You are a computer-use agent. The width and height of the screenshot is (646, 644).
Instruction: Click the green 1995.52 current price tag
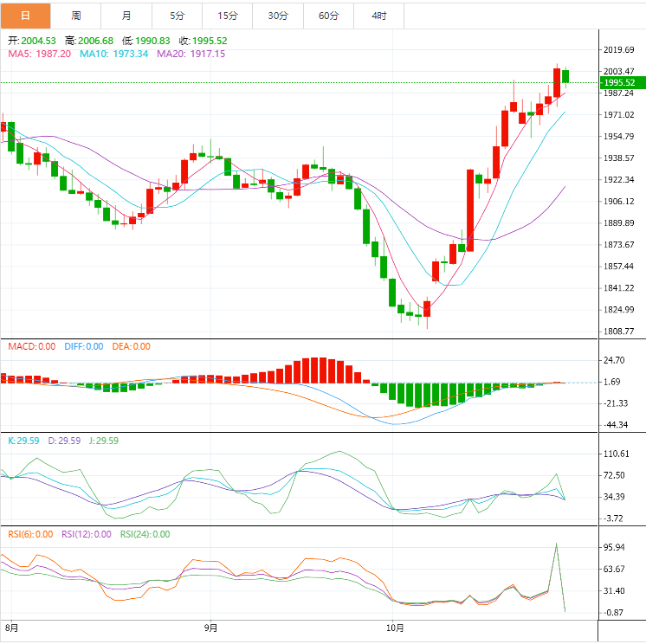click(622, 82)
